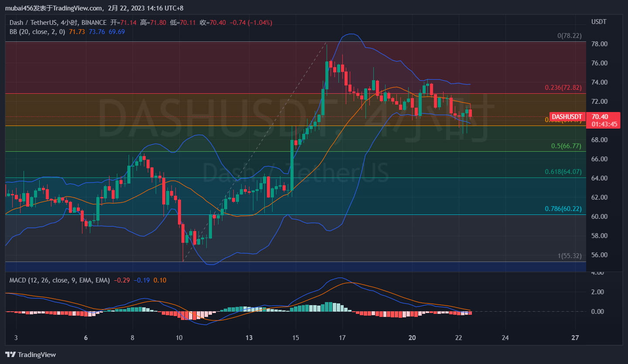Click the 78.00 price on the scale
This screenshot has height=364, width=628.
(x=600, y=44)
